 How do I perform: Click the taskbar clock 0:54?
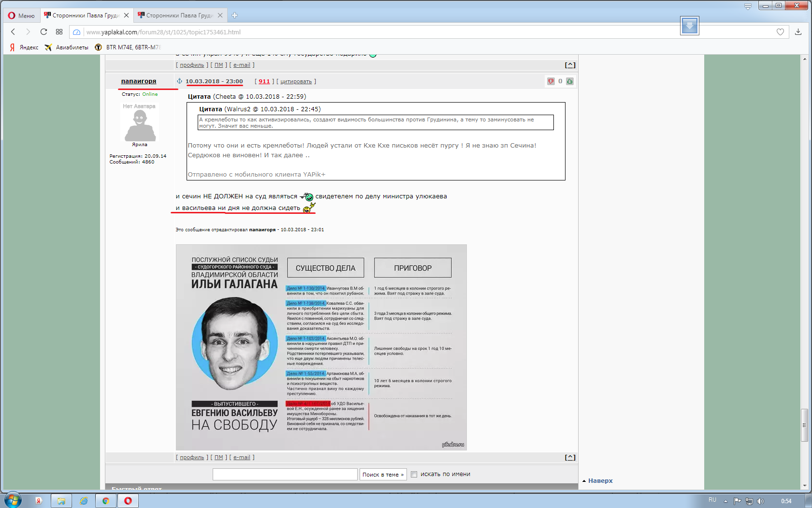tap(786, 501)
